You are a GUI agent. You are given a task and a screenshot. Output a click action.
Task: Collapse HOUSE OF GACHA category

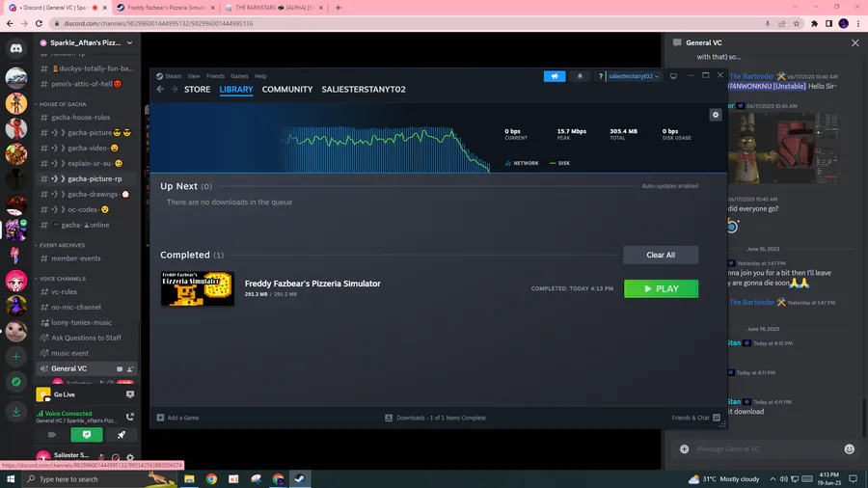[61, 104]
